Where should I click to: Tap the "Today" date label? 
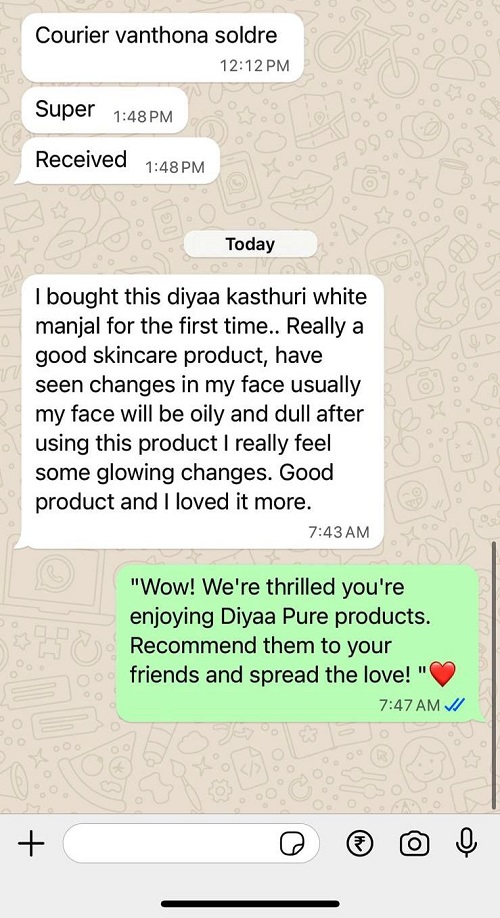click(x=250, y=244)
